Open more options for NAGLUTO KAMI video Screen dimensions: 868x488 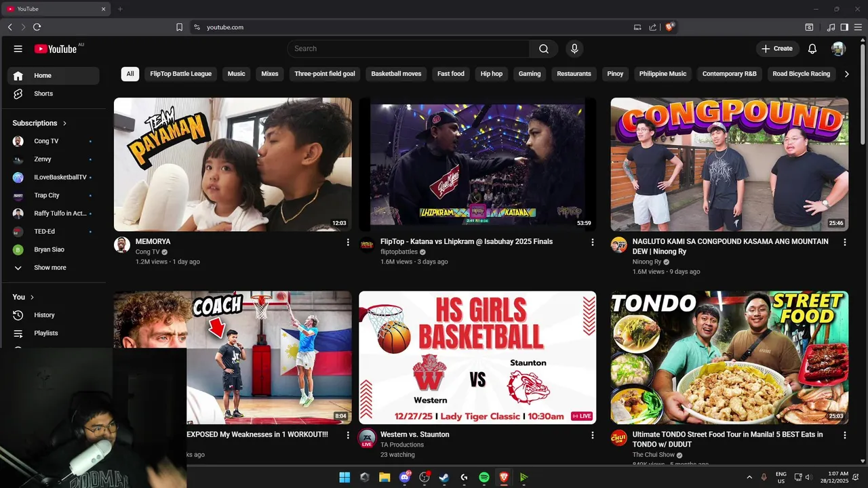[844, 242]
